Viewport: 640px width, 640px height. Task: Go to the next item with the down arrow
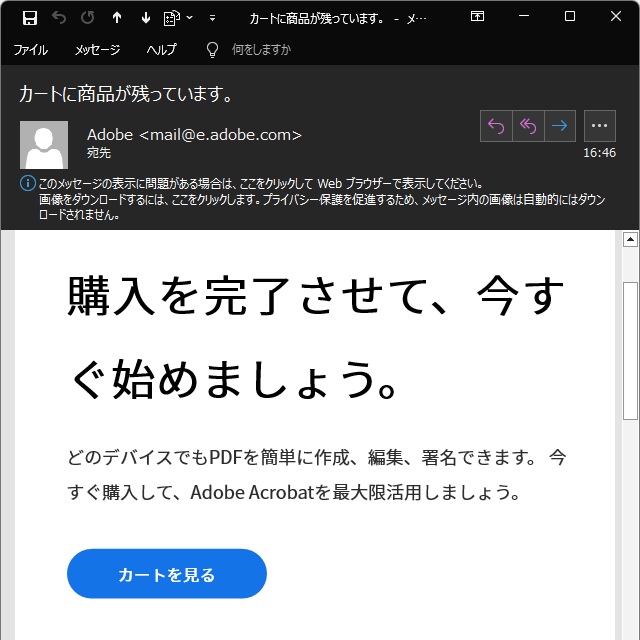pyautogui.click(x=146, y=18)
